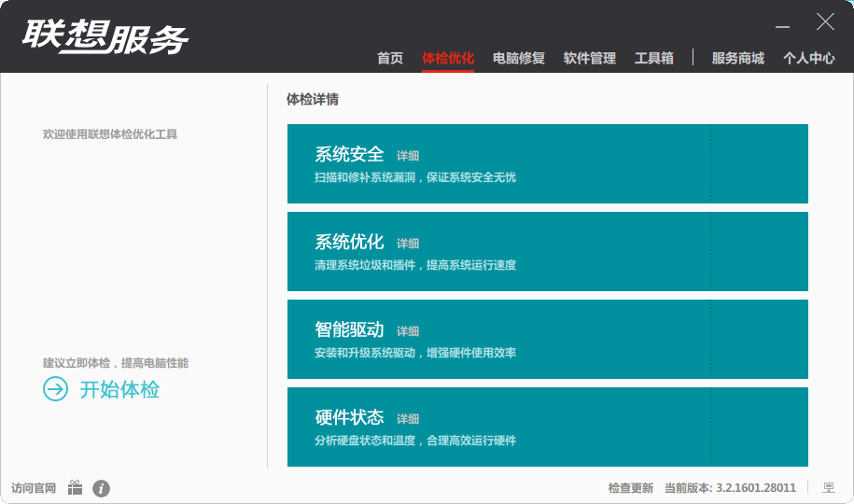Close the 联想服务 window
This screenshot has width=854, height=504.
coord(825,21)
